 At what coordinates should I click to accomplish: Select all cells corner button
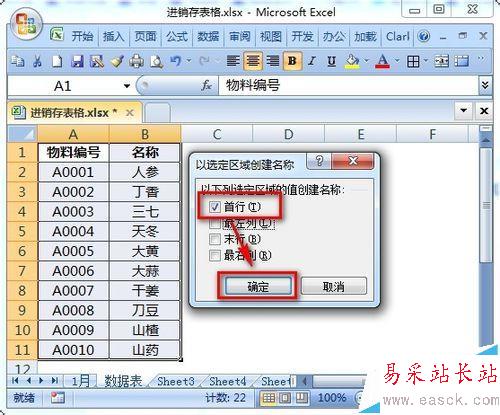(x=22, y=134)
